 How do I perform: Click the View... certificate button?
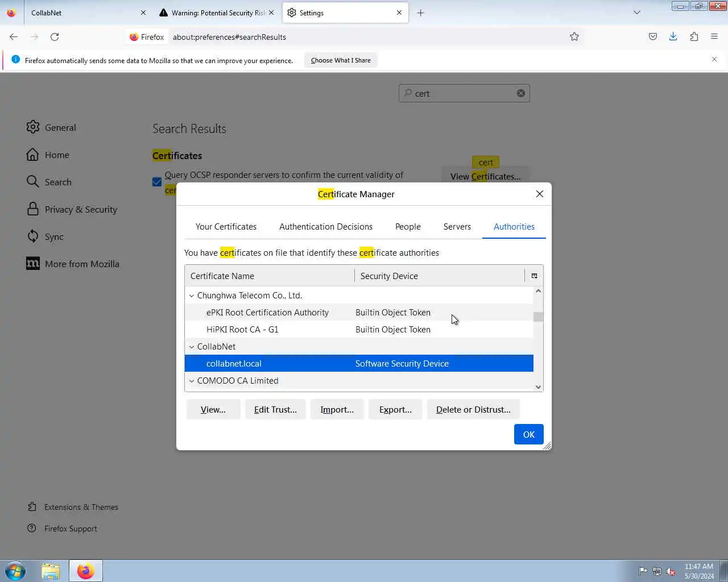click(x=213, y=409)
